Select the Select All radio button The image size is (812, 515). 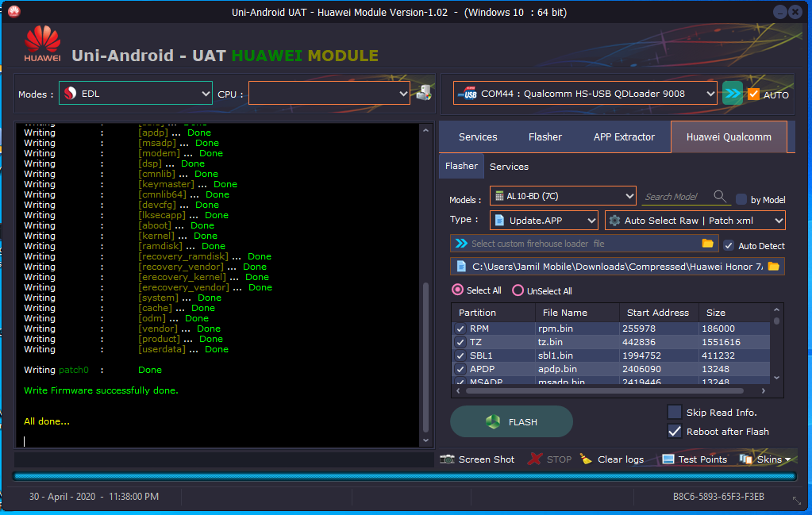coord(457,290)
